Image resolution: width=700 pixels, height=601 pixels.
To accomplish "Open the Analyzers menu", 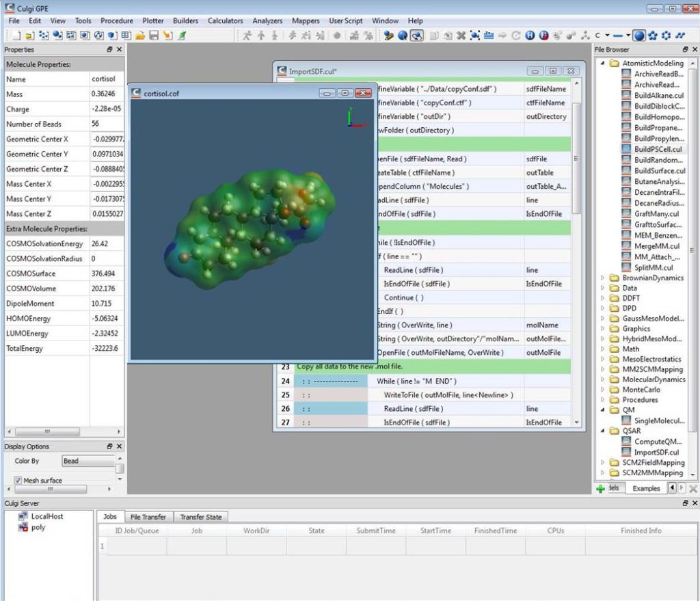I will 267,21.
